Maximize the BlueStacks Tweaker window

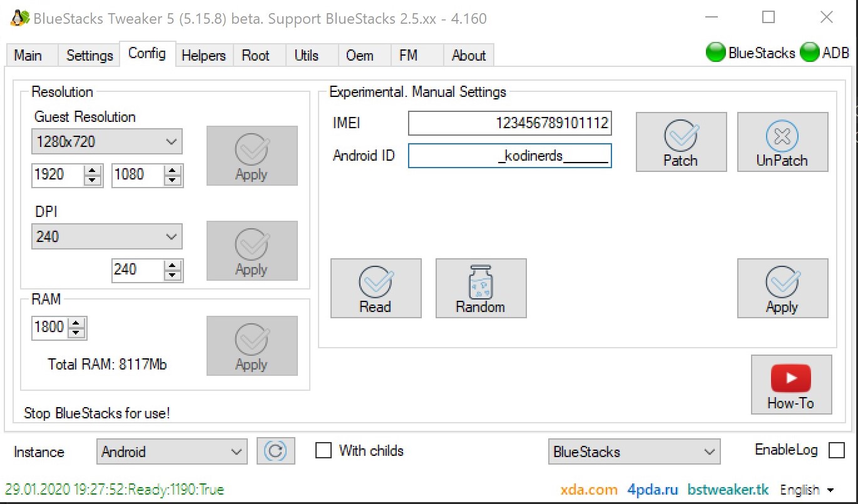tap(769, 18)
